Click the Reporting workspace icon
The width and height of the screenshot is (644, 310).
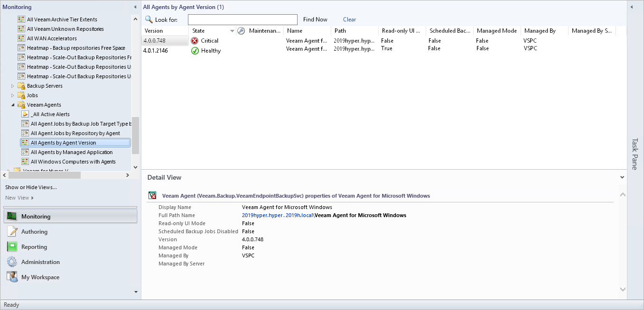pos(12,247)
